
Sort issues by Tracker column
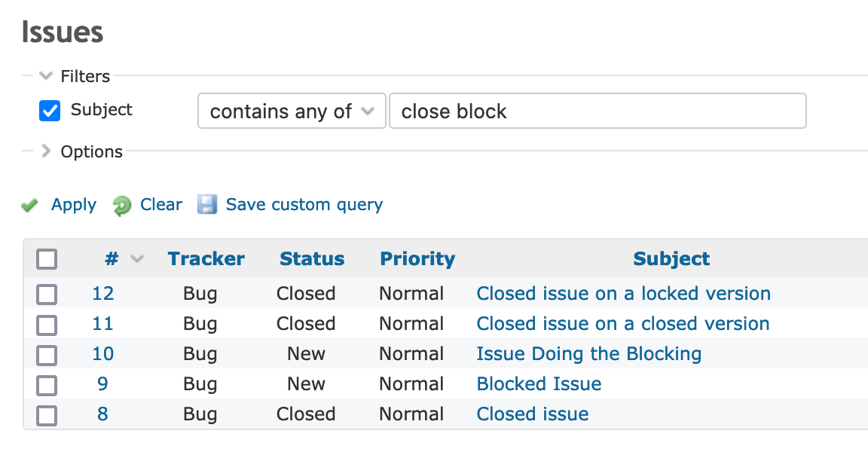[206, 258]
